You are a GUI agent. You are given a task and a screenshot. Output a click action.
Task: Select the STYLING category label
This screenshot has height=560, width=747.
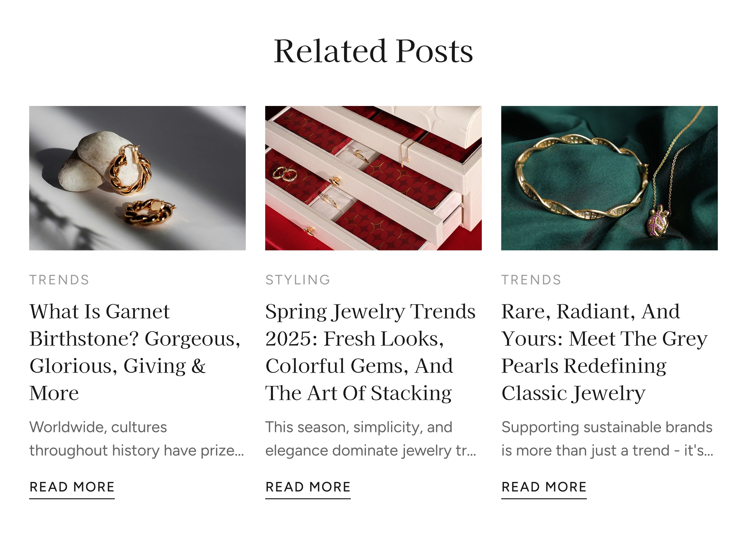pos(298,280)
